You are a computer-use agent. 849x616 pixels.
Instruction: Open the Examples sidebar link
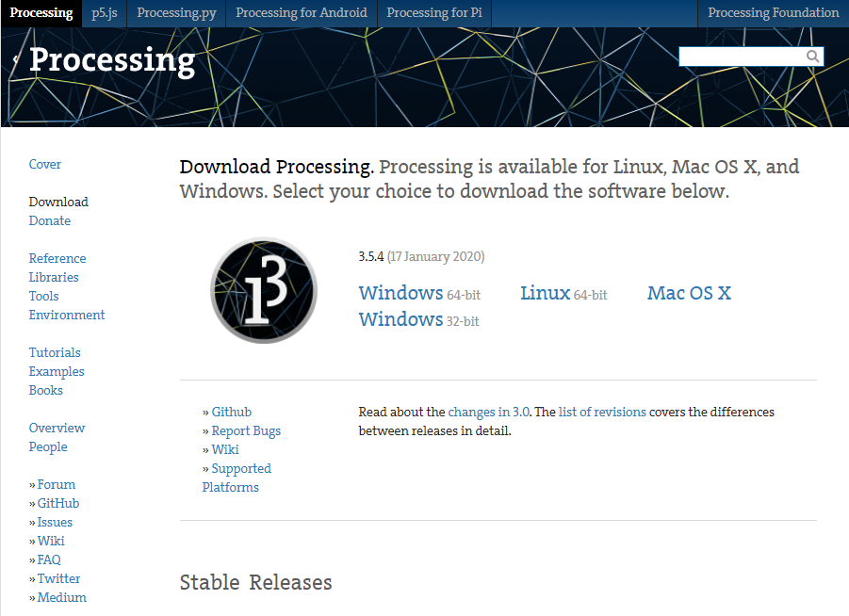(57, 371)
